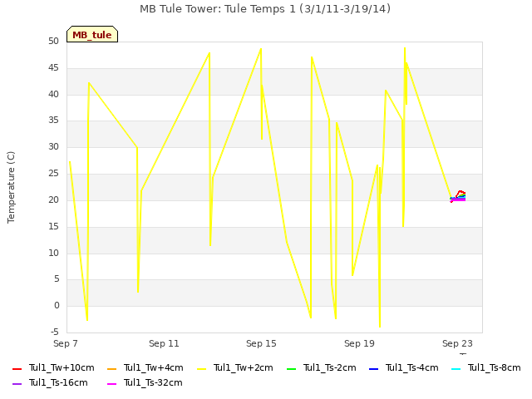
Task: Click the magenta Tul1_Ts-32cm legend swatch
Action: click(111, 384)
